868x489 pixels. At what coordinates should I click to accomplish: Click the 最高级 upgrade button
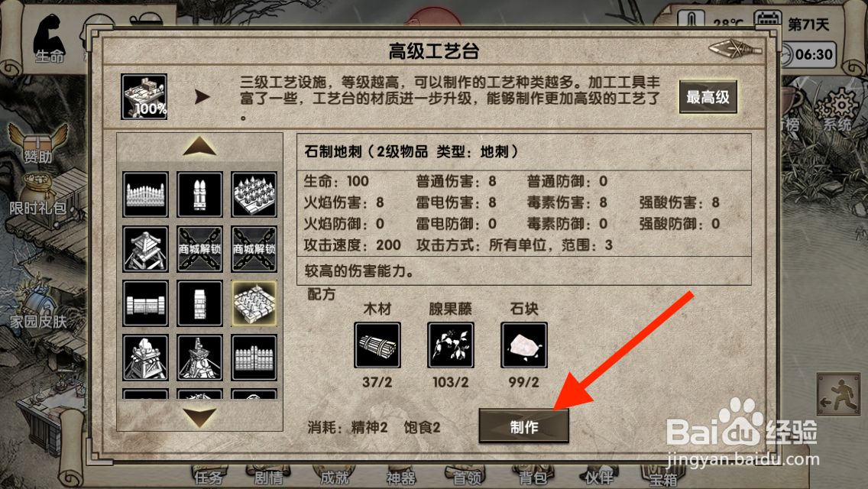(708, 98)
